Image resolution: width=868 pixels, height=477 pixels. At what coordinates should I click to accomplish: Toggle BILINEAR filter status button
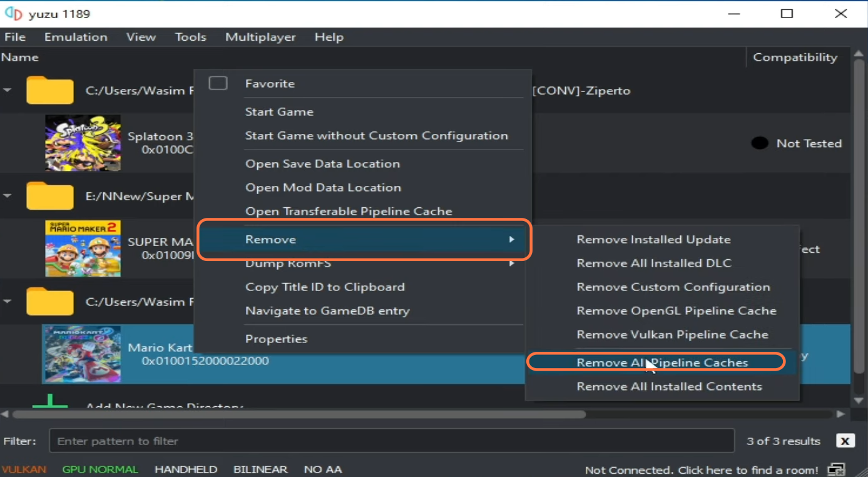(x=260, y=469)
